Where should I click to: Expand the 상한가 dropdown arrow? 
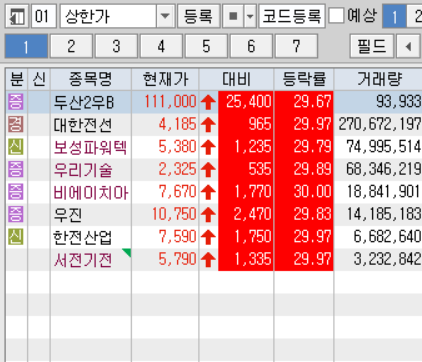pos(165,16)
